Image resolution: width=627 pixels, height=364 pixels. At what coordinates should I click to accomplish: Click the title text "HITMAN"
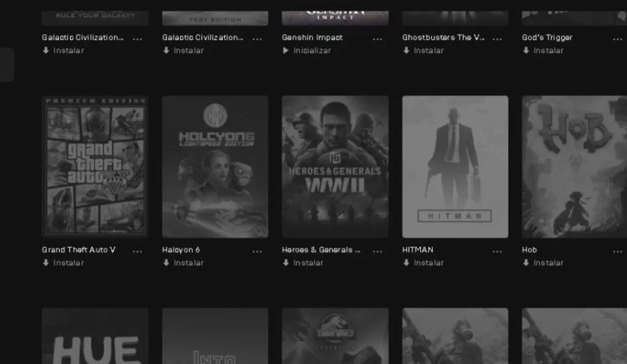(x=418, y=250)
